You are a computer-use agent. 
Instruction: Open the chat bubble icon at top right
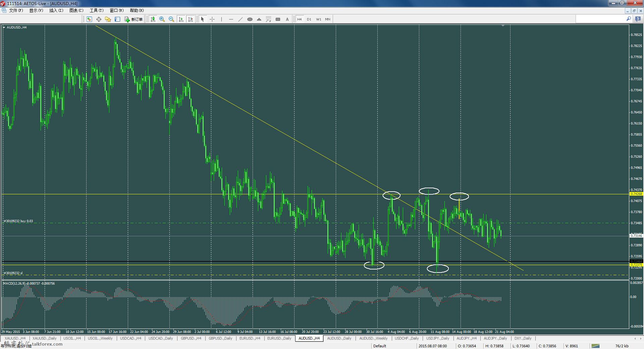pyautogui.click(x=638, y=19)
